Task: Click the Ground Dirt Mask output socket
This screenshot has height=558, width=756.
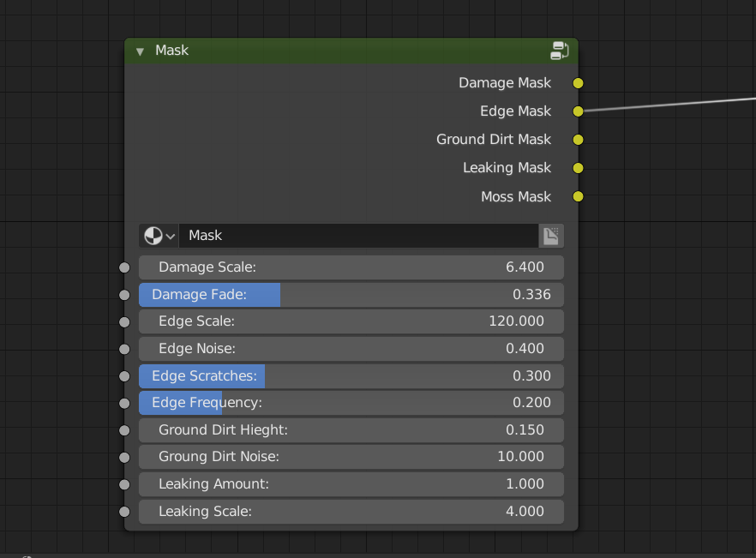Action: click(578, 140)
